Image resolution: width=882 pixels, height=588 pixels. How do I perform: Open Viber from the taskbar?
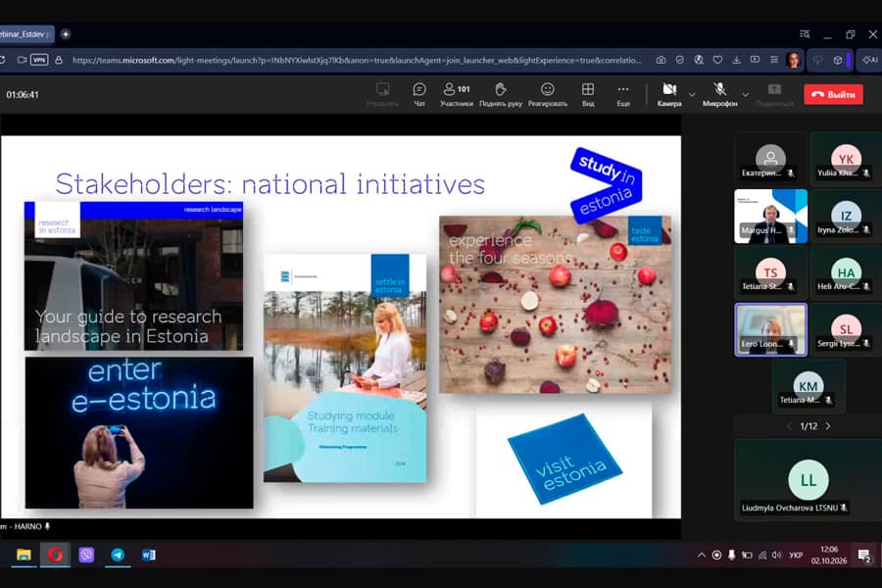[x=86, y=555]
